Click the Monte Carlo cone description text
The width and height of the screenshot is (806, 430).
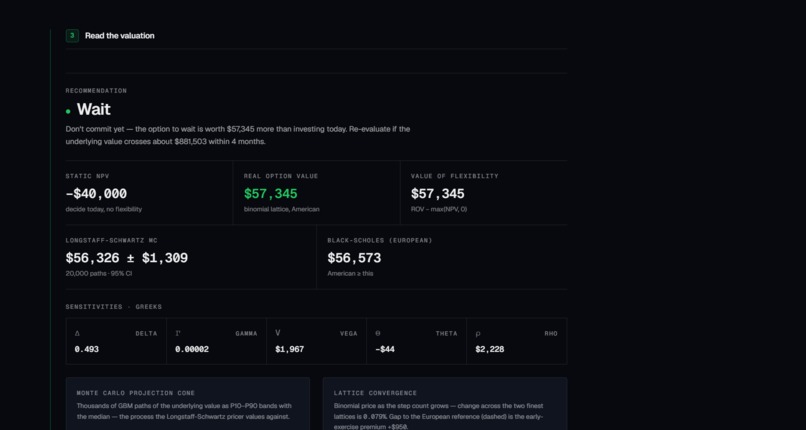coord(184,412)
